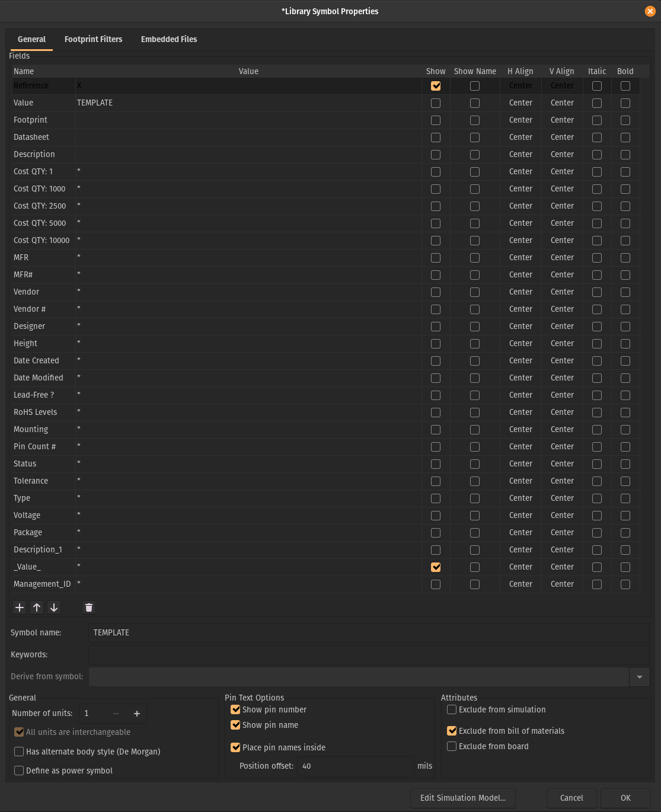Enable Show Name for the Value field
This screenshot has height=812, width=661.
coord(474,103)
